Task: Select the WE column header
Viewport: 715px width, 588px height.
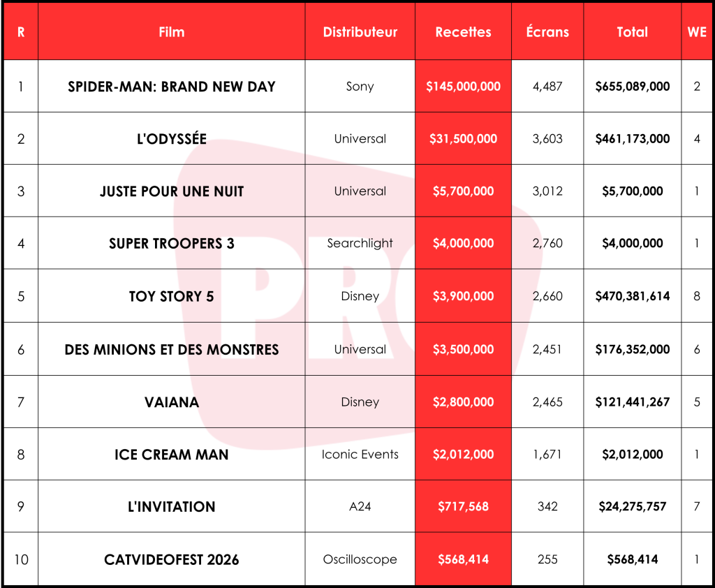Action: (697, 32)
